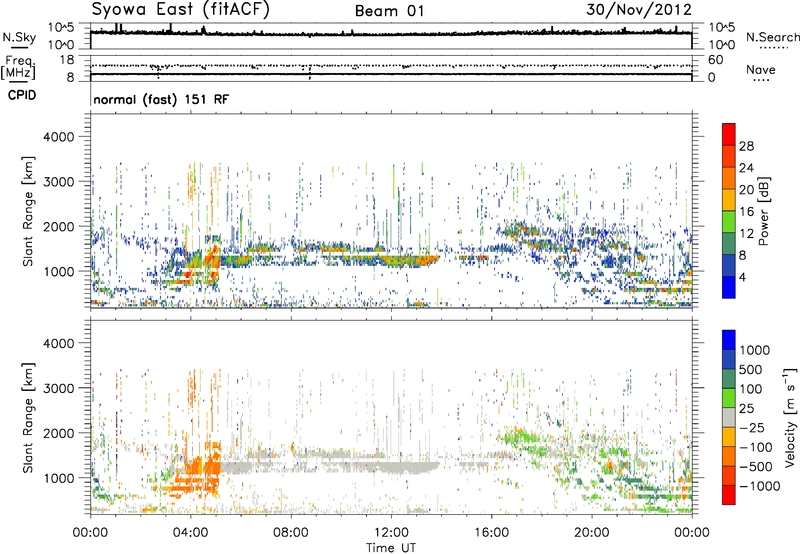Screen dimensions: 800x554
Task: Click the '16:00' time tick label
Action: pos(491,533)
